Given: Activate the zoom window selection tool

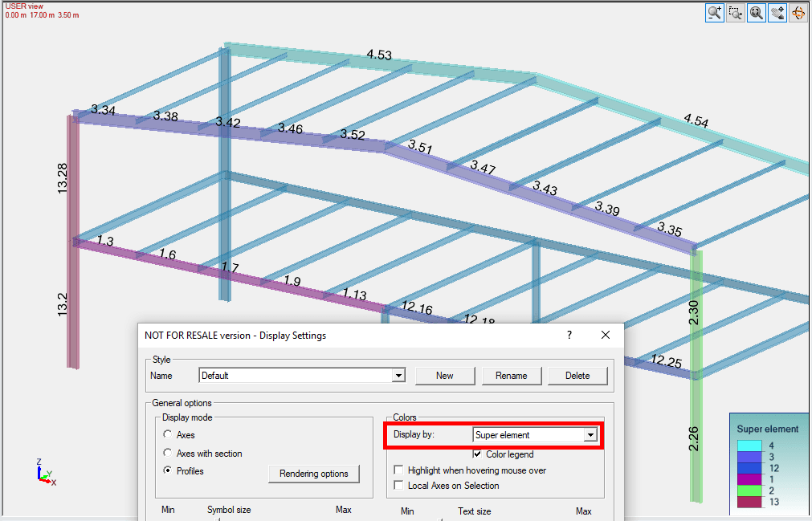Looking at the screenshot, I should click(x=735, y=13).
